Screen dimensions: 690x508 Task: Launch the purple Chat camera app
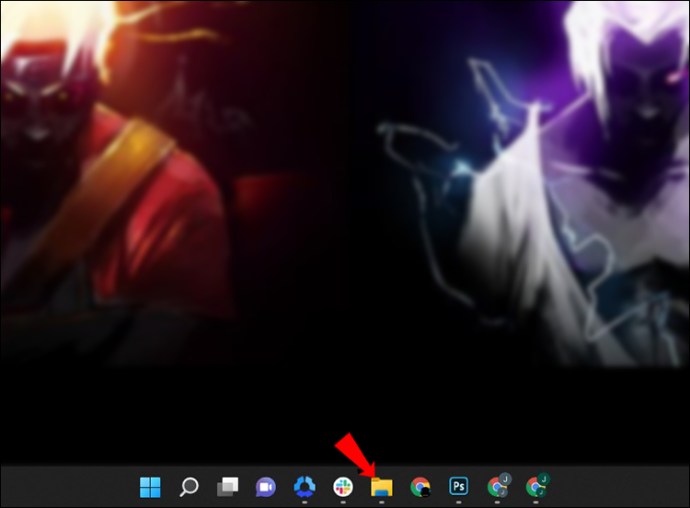point(266,487)
